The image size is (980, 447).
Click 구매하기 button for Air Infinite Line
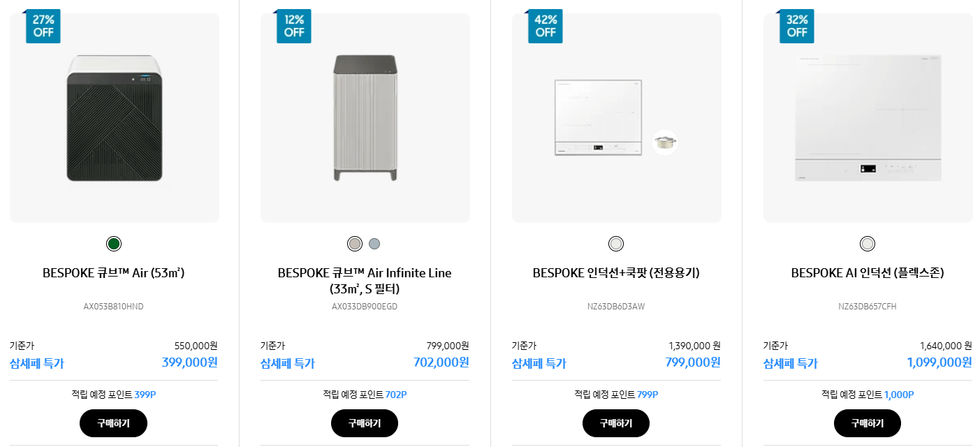tap(364, 423)
